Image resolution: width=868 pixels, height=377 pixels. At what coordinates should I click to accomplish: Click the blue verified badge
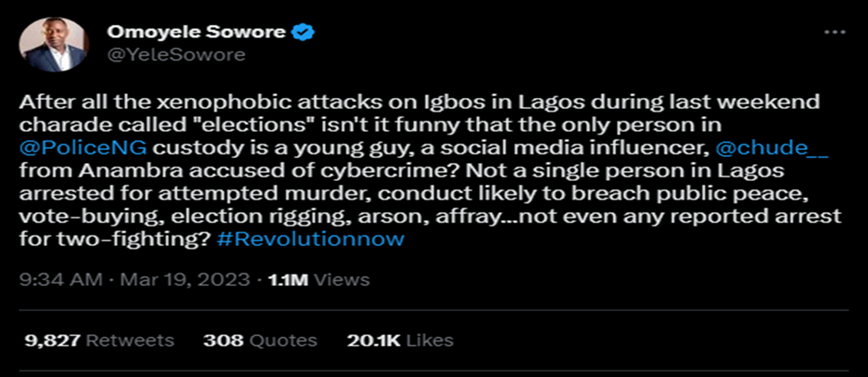pos(303,33)
